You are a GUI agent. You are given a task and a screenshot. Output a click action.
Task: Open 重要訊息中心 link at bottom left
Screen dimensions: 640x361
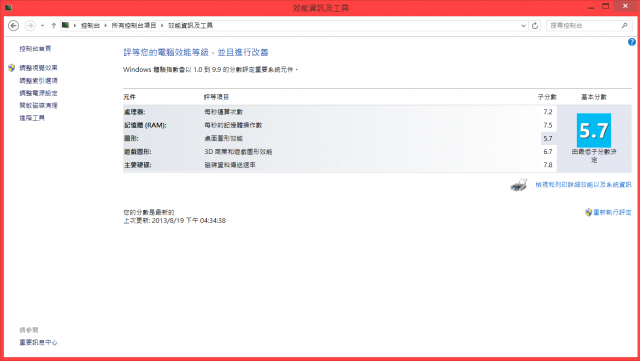click(x=38, y=342)
